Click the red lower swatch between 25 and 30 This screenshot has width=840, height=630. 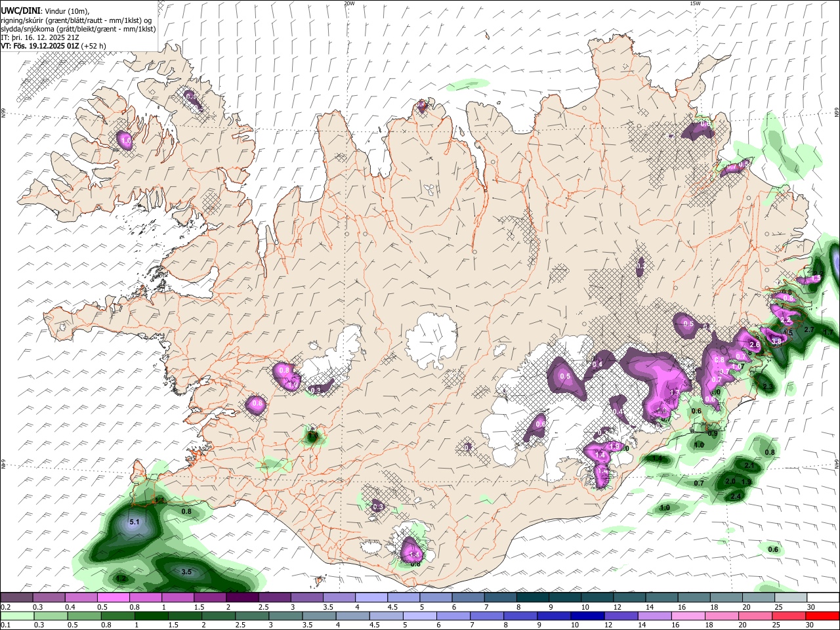point(788,616)
